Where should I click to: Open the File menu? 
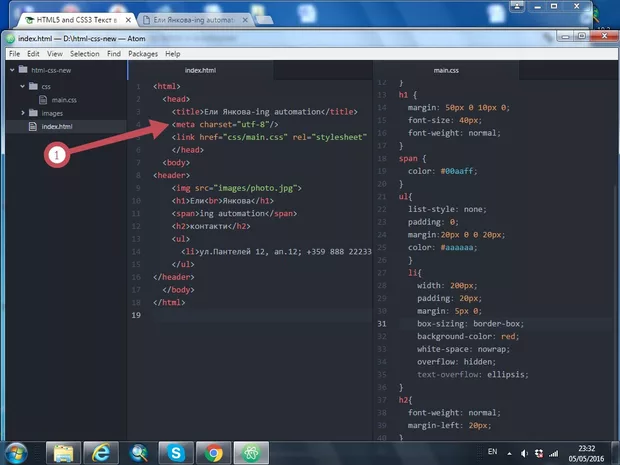coord(14,53)
